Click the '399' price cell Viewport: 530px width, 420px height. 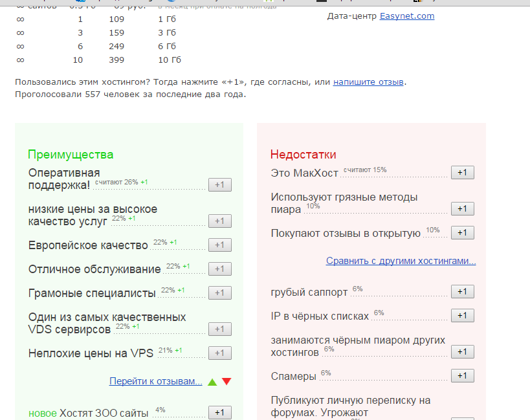[x=116, y=60]
